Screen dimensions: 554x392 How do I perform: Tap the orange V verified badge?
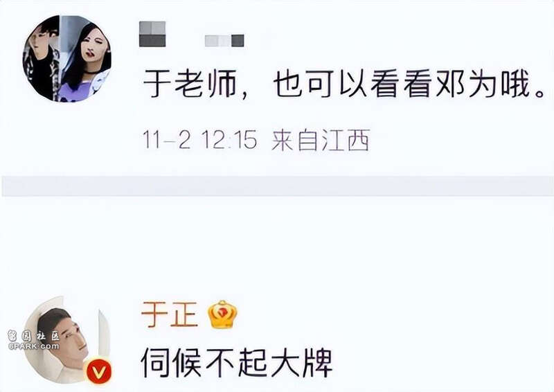(x=99, y=371)
